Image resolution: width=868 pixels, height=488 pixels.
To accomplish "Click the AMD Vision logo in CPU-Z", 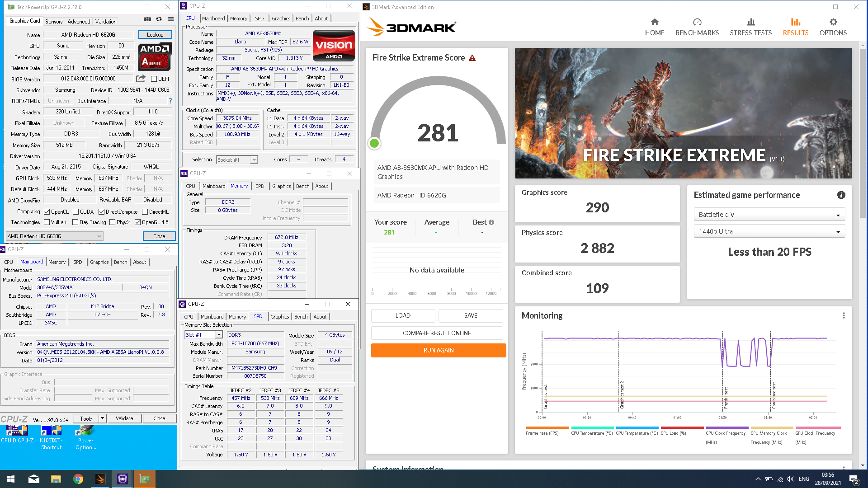I will tap(334, 46).
